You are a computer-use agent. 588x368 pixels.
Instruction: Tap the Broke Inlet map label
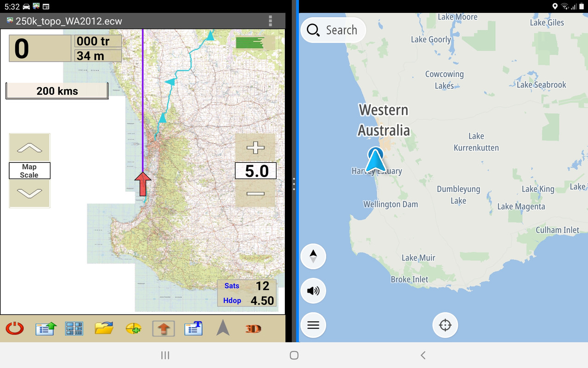[409, 279]
